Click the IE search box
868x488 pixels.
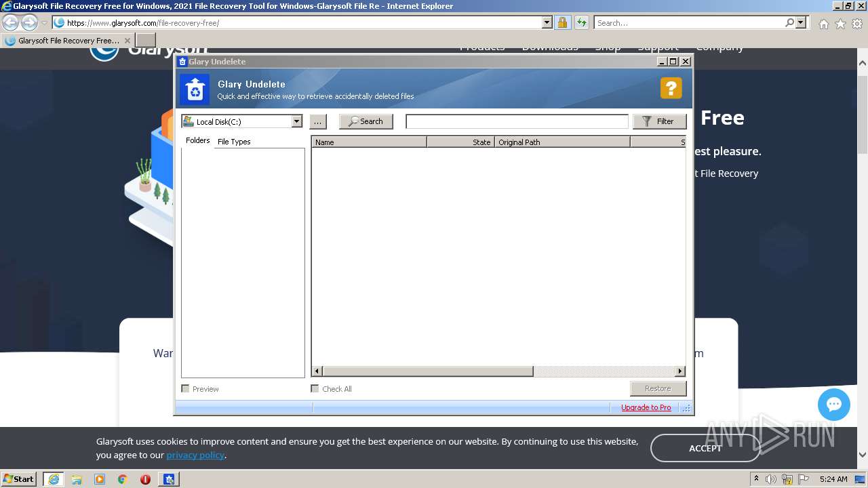pos(688,23)
